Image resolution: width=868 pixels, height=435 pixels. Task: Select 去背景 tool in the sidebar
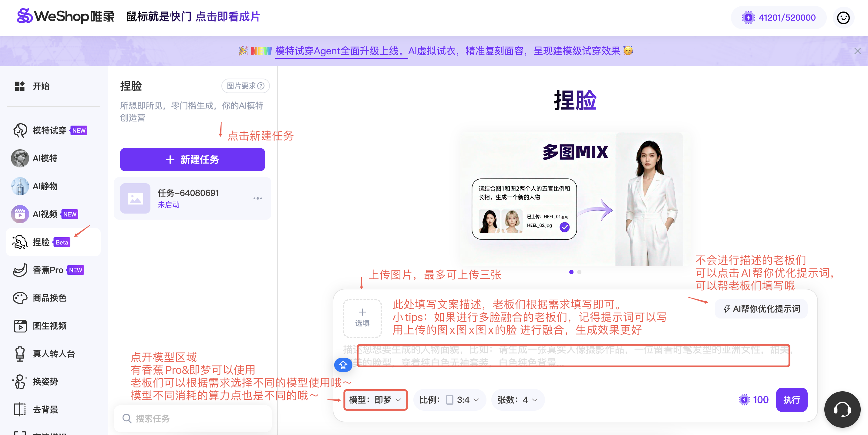tap(45, 410)
